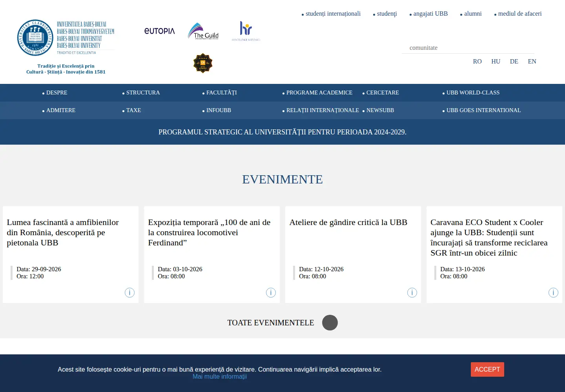
Task: Open info icon for amfibienilor event
Action: 129,292
